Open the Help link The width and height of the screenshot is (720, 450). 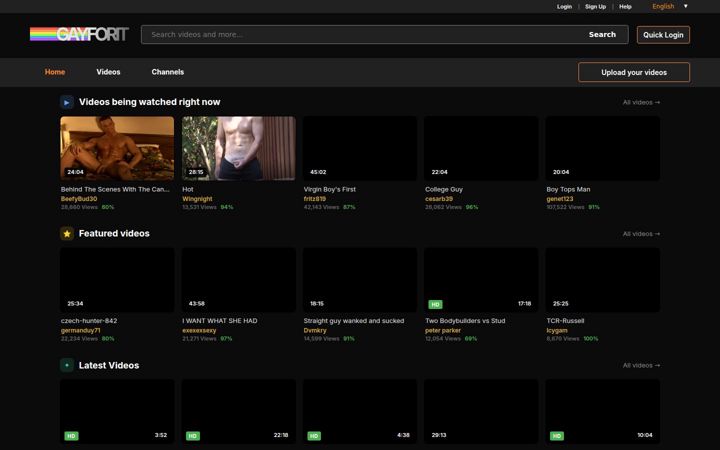[625, 6]
